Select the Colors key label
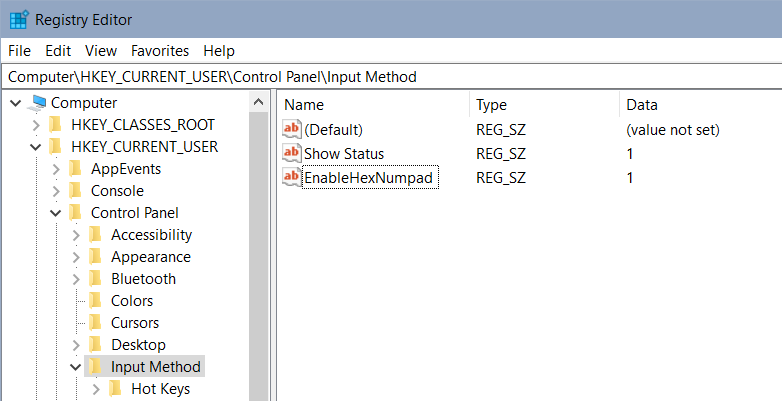The image size is (782, 401). pyautogui.click(x=132, y=300)
